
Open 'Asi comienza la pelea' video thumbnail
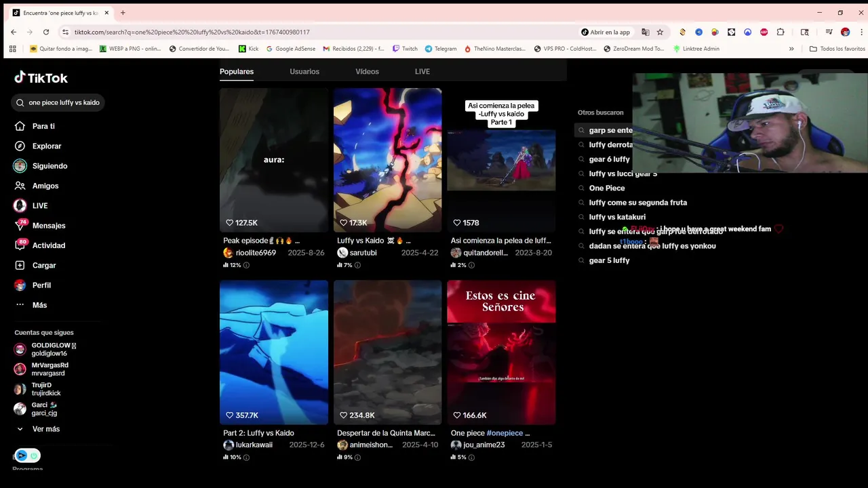(501, 160)
